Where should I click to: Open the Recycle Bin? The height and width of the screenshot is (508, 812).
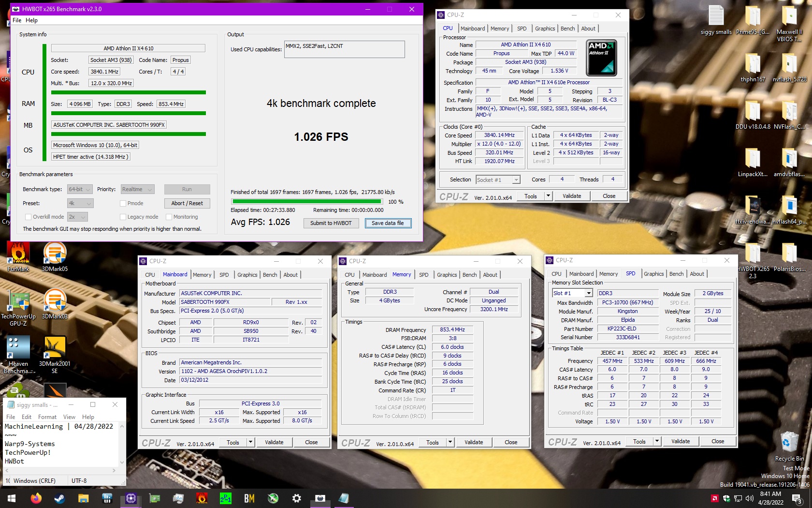pyautogui.click(x=789, y=446)
